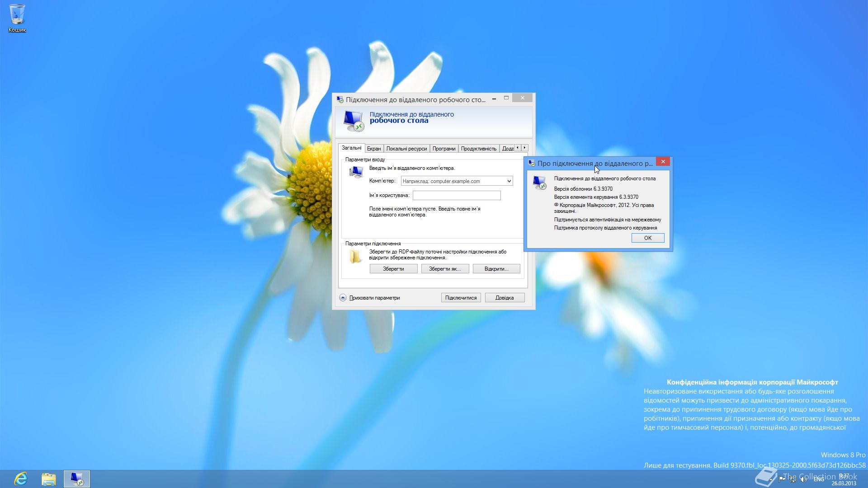Collapse options with Приховати параметри
The width and height of the screenshot is (868, 488).
370,298
